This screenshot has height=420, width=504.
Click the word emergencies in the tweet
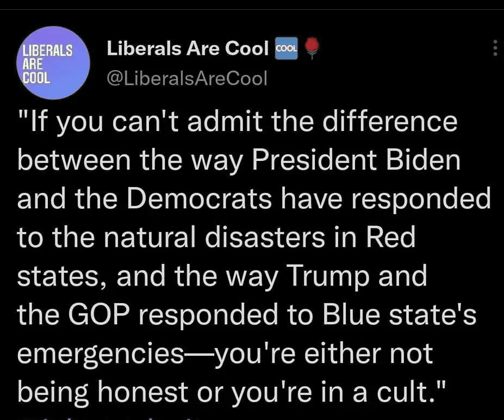[x=100, y=354]
